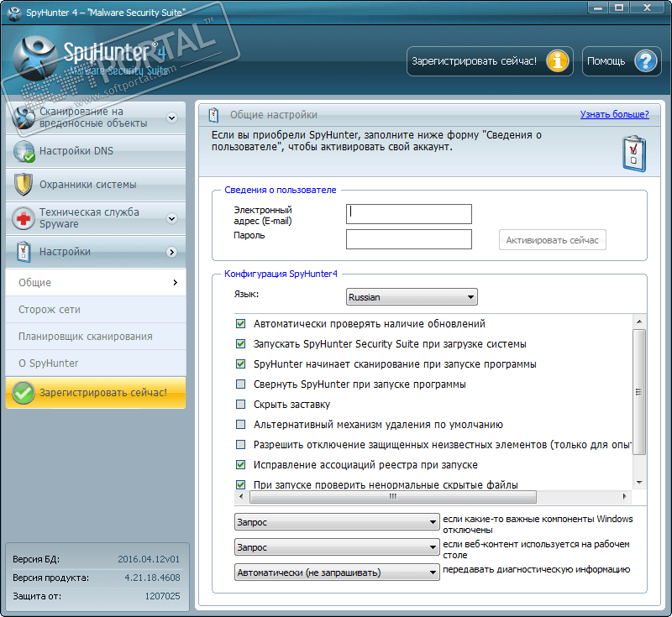The width and height of the screenshot is (672, 617).
Task: Open dropdown for important Windows components disabled
Action: pos(337,522)
